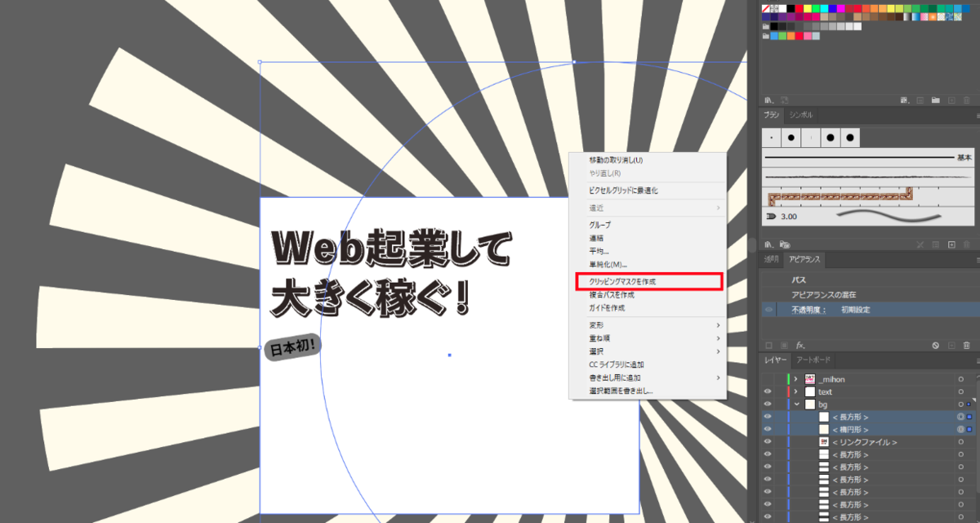Open Appearance panel options menu

point(978,260)
